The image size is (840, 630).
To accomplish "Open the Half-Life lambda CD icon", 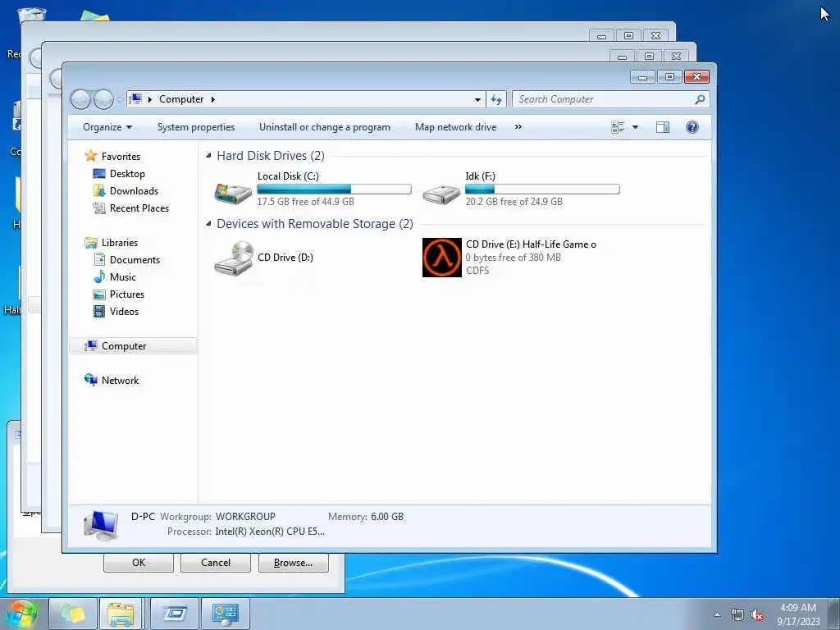I will point(441,258).
